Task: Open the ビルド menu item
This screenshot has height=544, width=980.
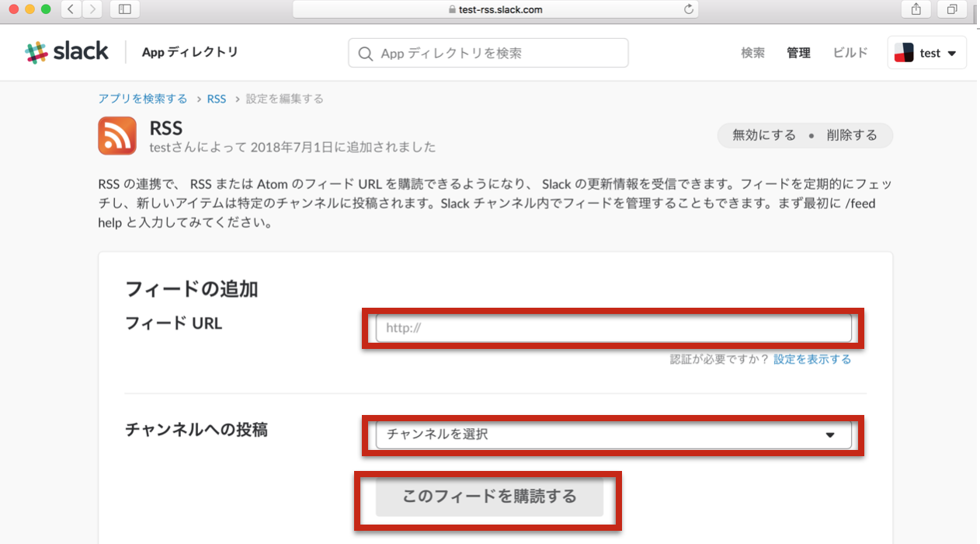Action: point(850,52)
